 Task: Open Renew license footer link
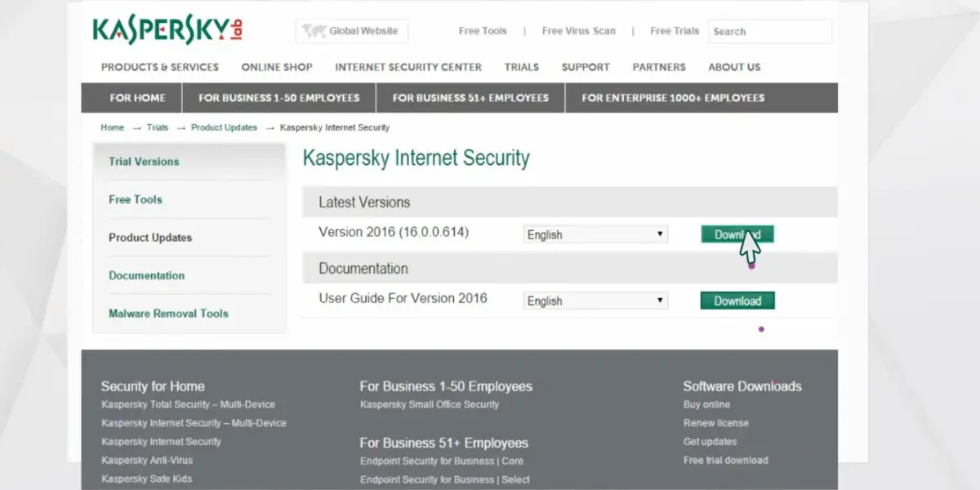click(716, 423)
